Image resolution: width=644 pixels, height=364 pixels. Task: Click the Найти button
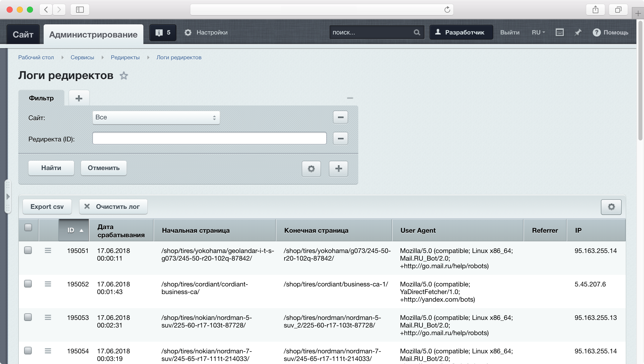(x=51, y=168)
